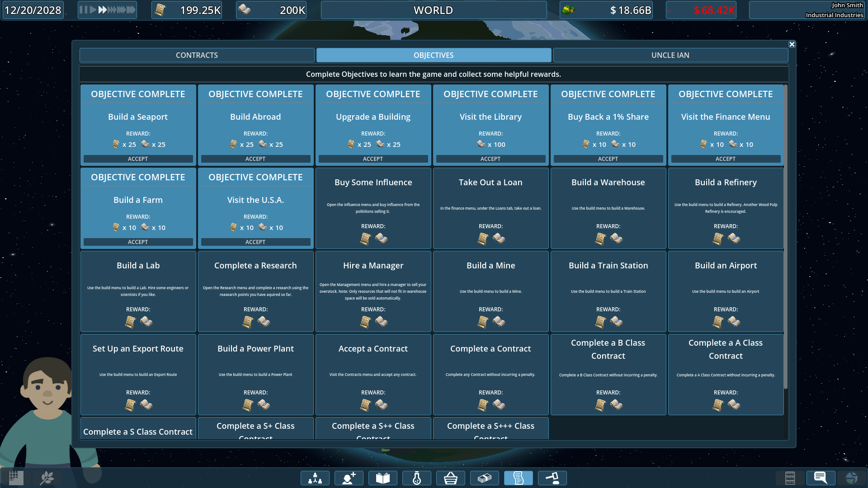Image resolution: width=868 pixels, height=488 pixels.
Task: Set game speed to double fast-forward
Action: click(x=103, y=10)
